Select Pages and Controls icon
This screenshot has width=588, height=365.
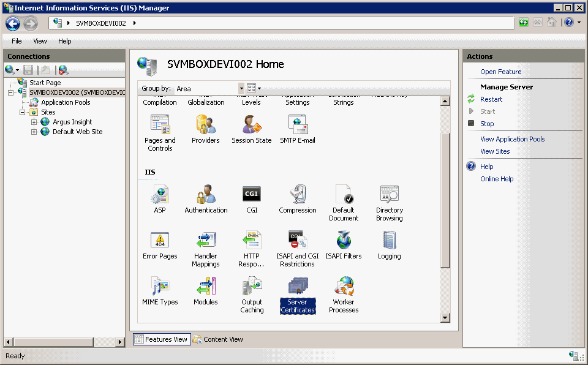click(160, 124)
